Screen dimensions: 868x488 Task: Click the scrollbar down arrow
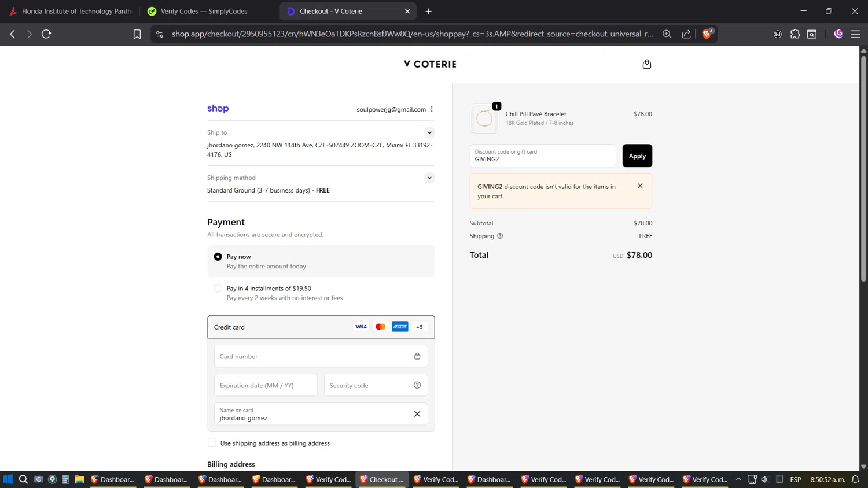point(863,466)
